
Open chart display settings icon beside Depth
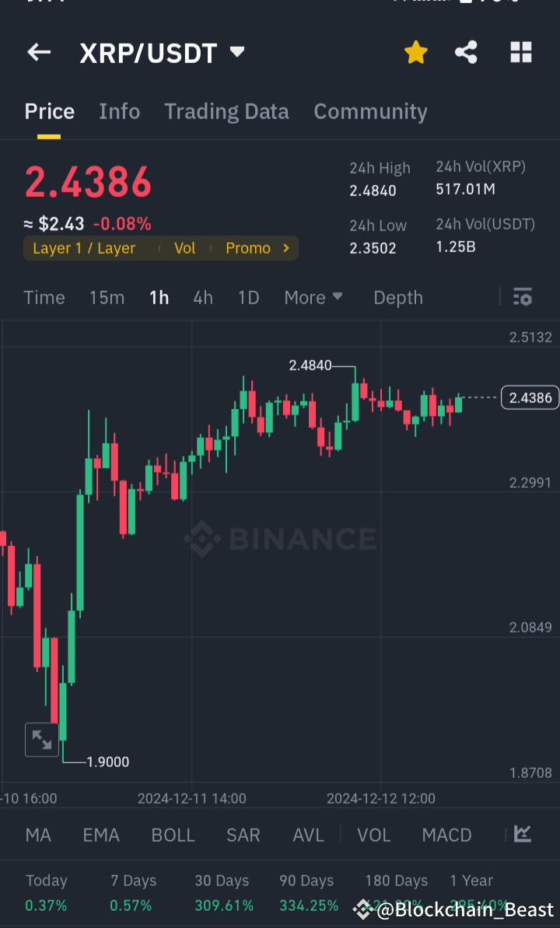[522, 297]
